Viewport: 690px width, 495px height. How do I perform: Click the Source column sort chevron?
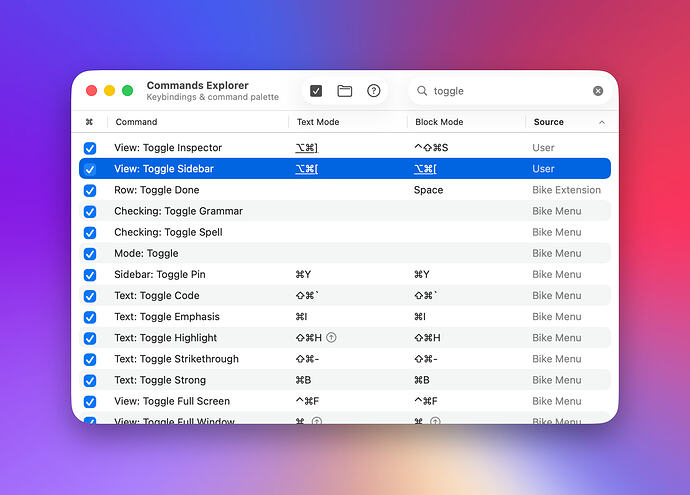(x=602, y=122)
